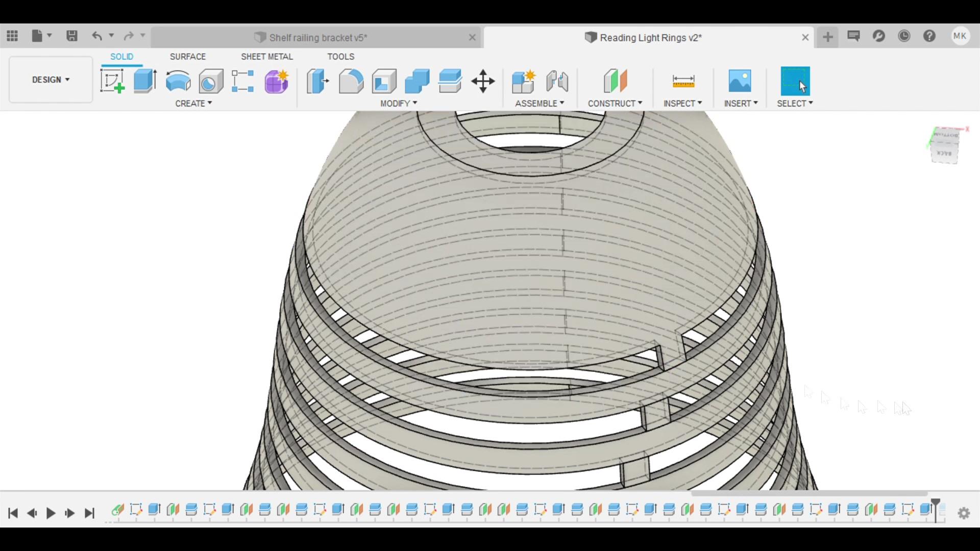Click the Press Pull tool
Screen dimensions: 980x551
point(317,81)
